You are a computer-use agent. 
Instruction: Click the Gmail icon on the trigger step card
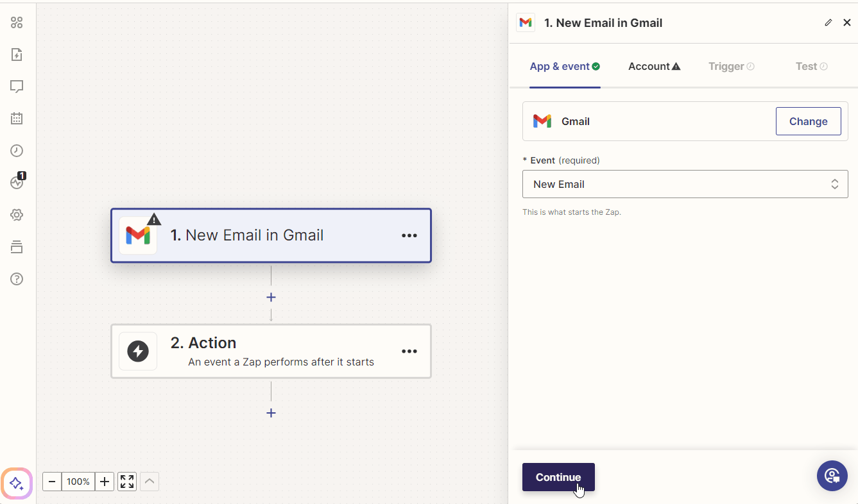138,235
